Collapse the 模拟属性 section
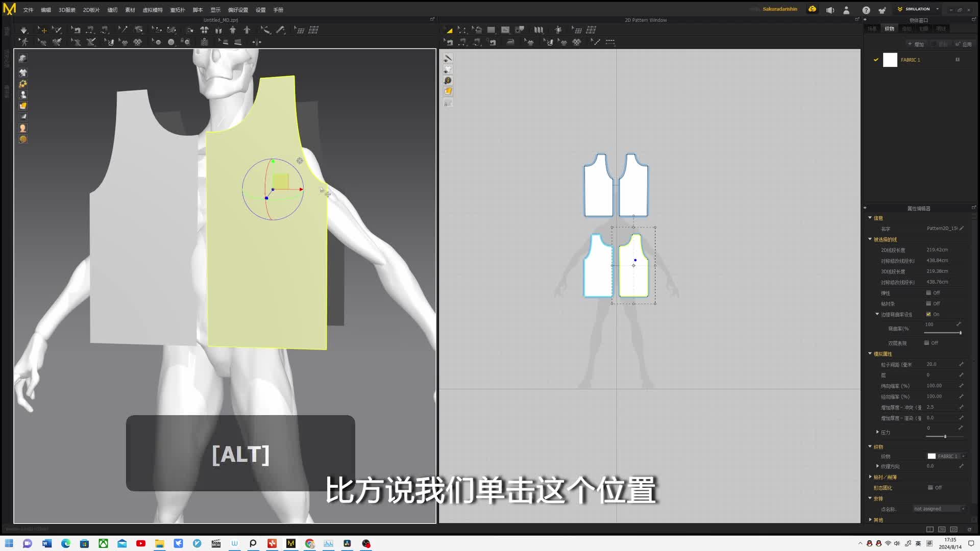This screenshot has height=551, width=980. point(870,354)
